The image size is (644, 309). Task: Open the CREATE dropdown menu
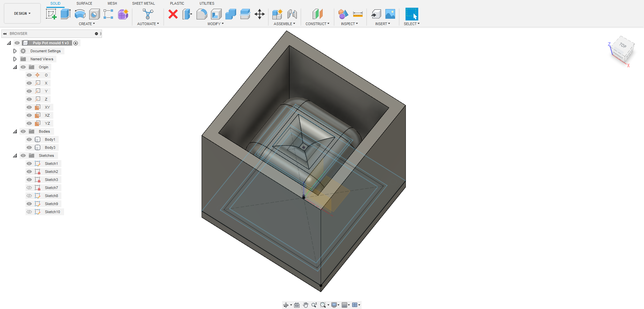[87, 24]
